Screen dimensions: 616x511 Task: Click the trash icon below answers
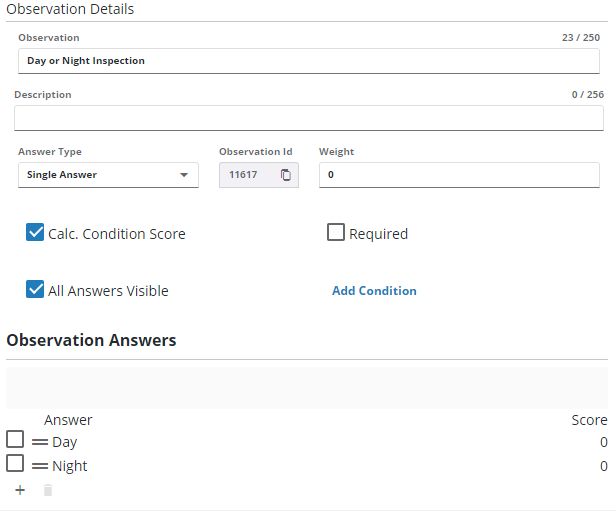tap(48, 490)
